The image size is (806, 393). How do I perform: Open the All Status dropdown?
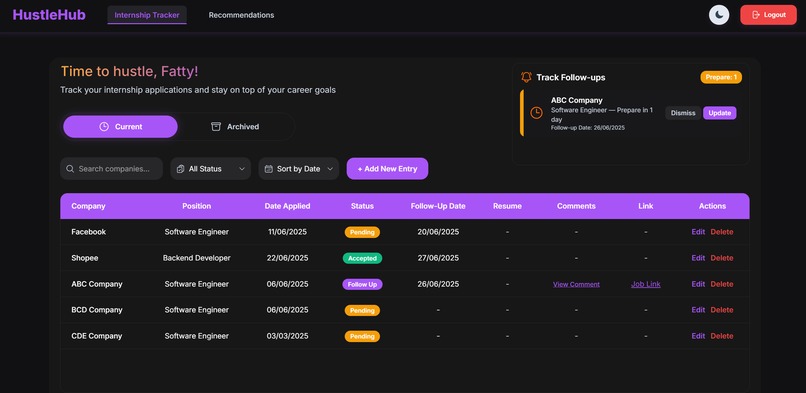pos(211,169)
